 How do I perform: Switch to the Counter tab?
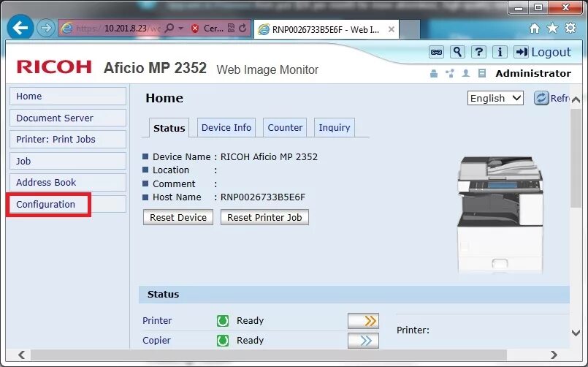click(285, 128)
